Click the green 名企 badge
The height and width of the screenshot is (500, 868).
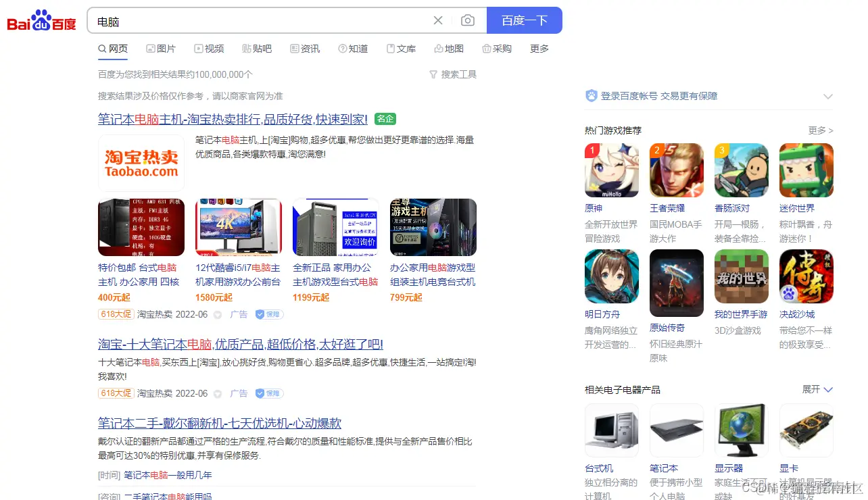[x=385, y=119]
